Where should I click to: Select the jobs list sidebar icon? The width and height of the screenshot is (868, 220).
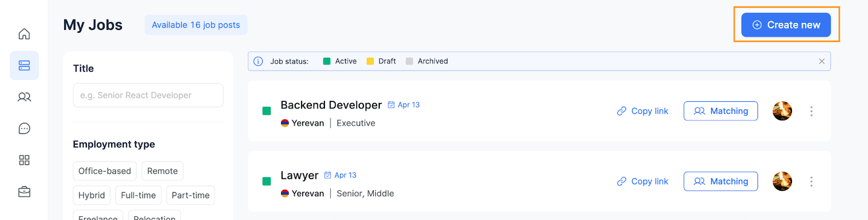(24, 66)
